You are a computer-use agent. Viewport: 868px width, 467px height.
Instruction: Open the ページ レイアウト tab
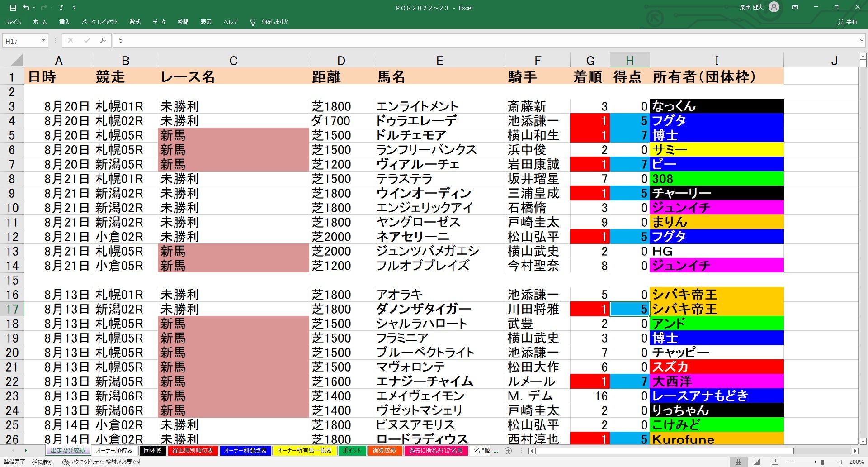[x=99, y=22]
